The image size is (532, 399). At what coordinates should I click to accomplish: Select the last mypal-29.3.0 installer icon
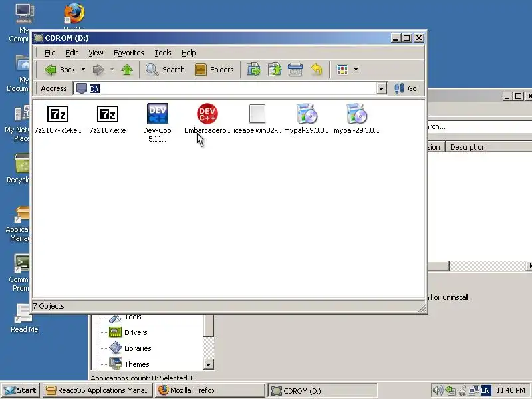coord(356,114)
